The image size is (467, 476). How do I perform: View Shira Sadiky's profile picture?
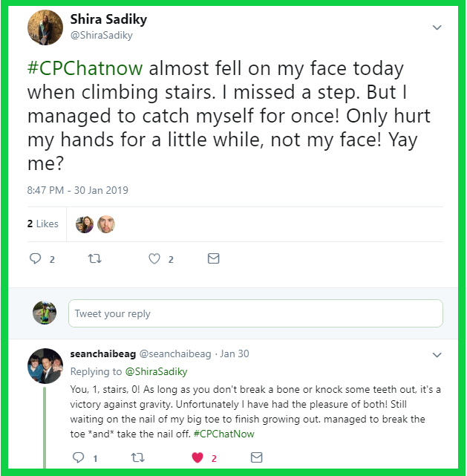click(45, 27)
